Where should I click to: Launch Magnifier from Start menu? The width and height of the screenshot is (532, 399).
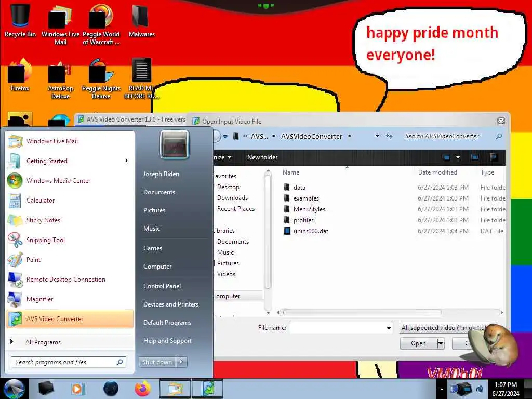point(70,299)
